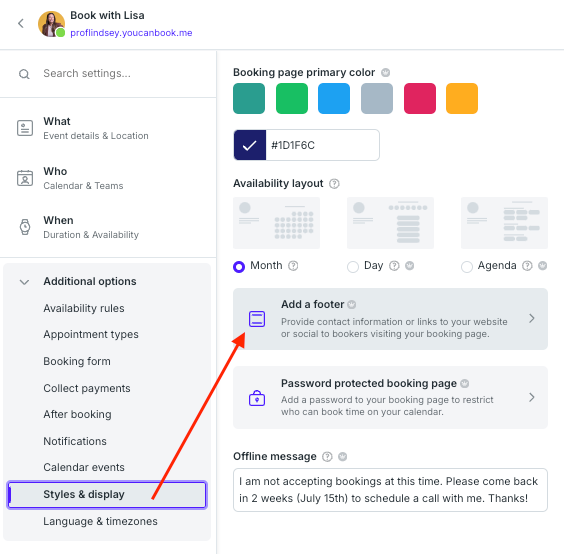564x554 pixels.
Task: Click the search magnifier icon
Action: coord(24,74)
